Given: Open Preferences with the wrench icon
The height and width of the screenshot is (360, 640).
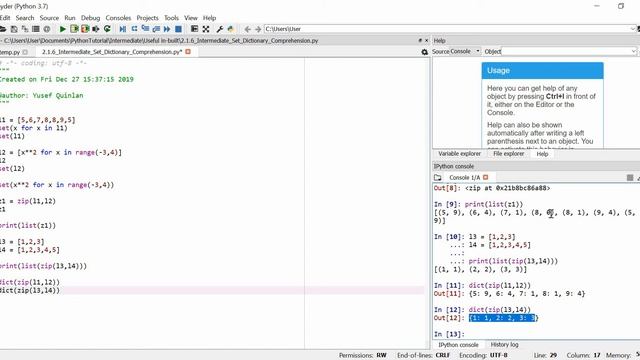Looking at the screenshot, I should click(220, 29).
